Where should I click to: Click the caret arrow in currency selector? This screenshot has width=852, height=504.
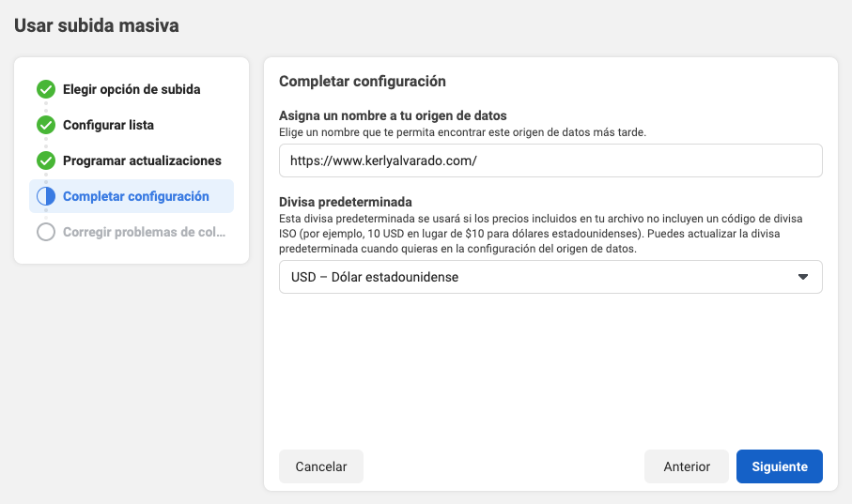(x=802, y=277)
